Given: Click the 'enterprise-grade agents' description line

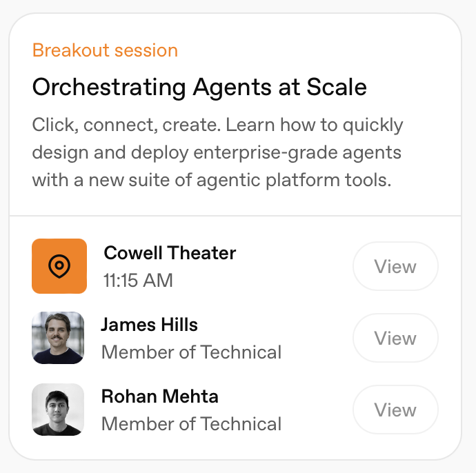Looking at the screenshot, I should pyautogui.click(x=217, y=153).
